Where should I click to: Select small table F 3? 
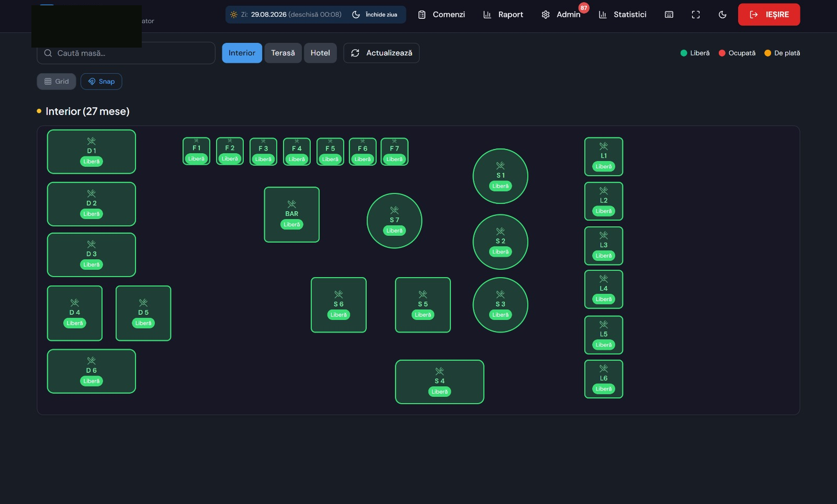(x=263, y=152)
